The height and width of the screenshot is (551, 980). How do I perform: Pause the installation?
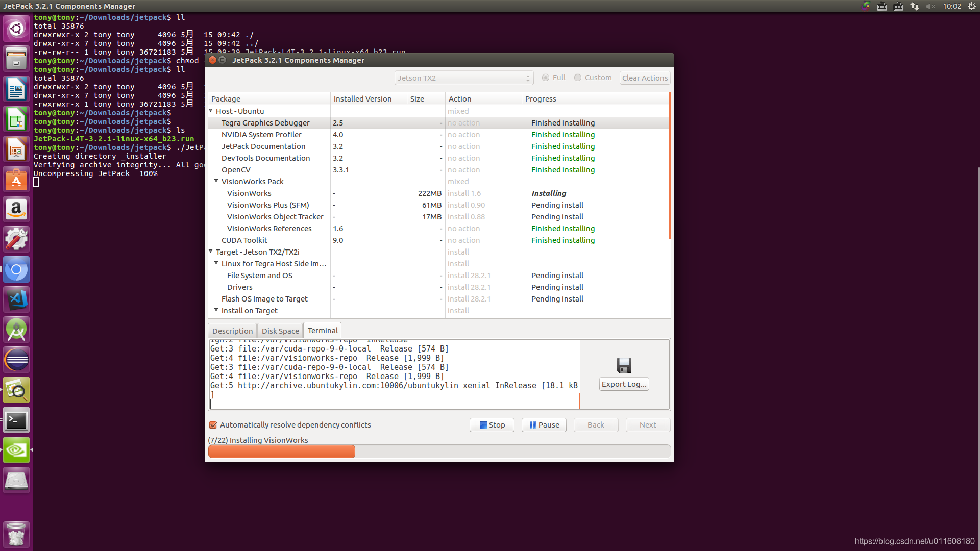(x=544, y=425)
